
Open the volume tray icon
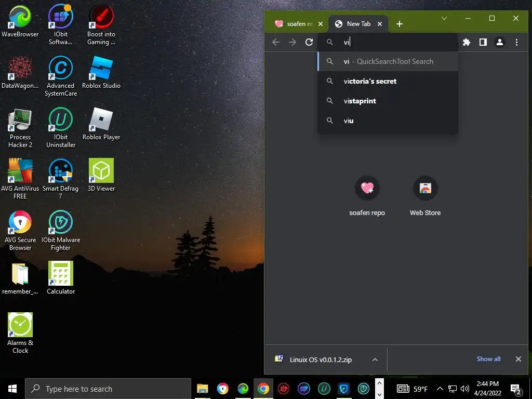[465, 389]
